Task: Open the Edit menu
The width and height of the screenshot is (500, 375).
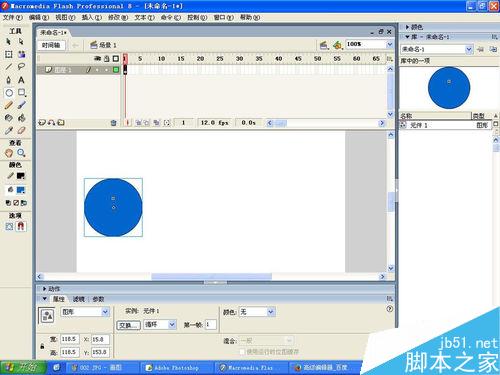Action: coord(39,17)
